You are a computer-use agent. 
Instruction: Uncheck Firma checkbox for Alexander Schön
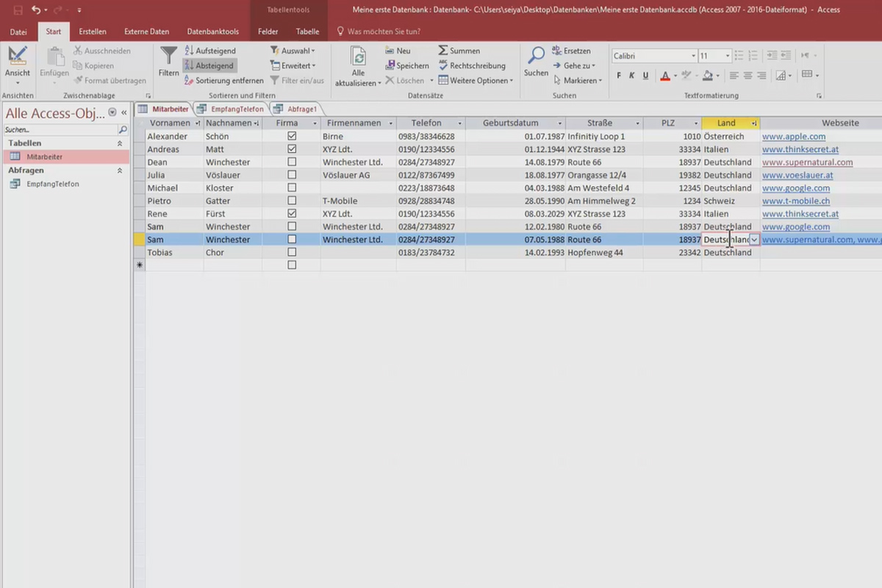[292, 137]
